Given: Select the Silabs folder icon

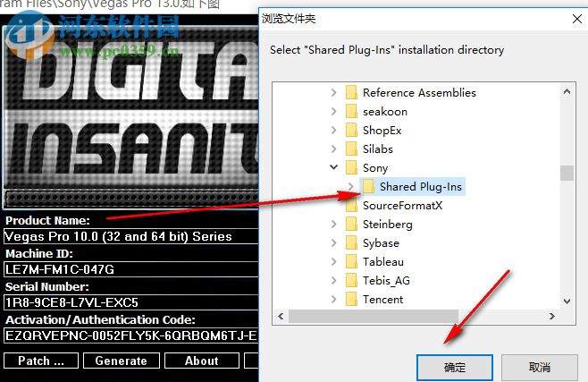Looking at the screenshot, I should [x=351, y=149].
